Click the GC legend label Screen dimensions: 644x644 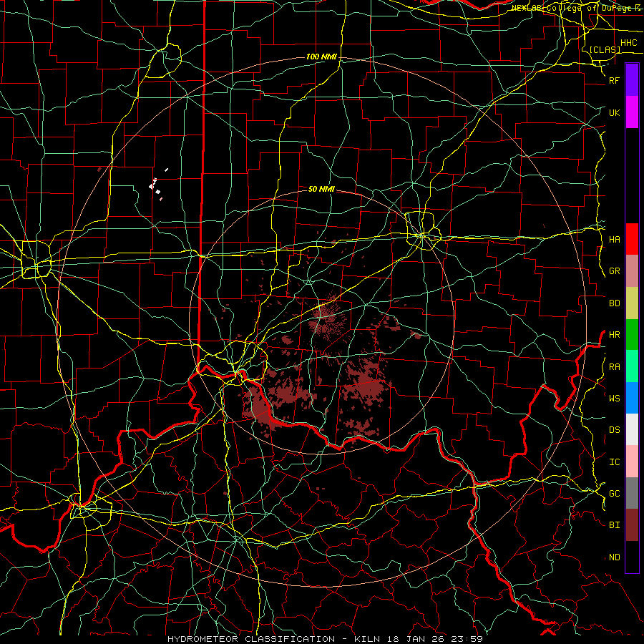(615, 494)
